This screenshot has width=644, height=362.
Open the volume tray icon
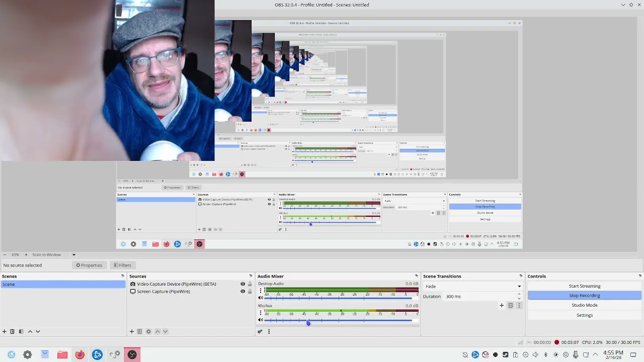535,354
